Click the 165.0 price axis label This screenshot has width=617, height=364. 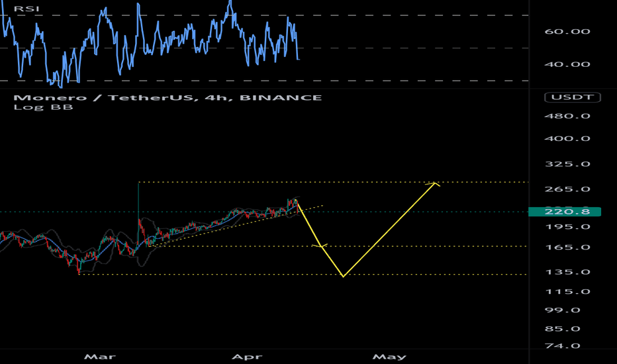567,247
